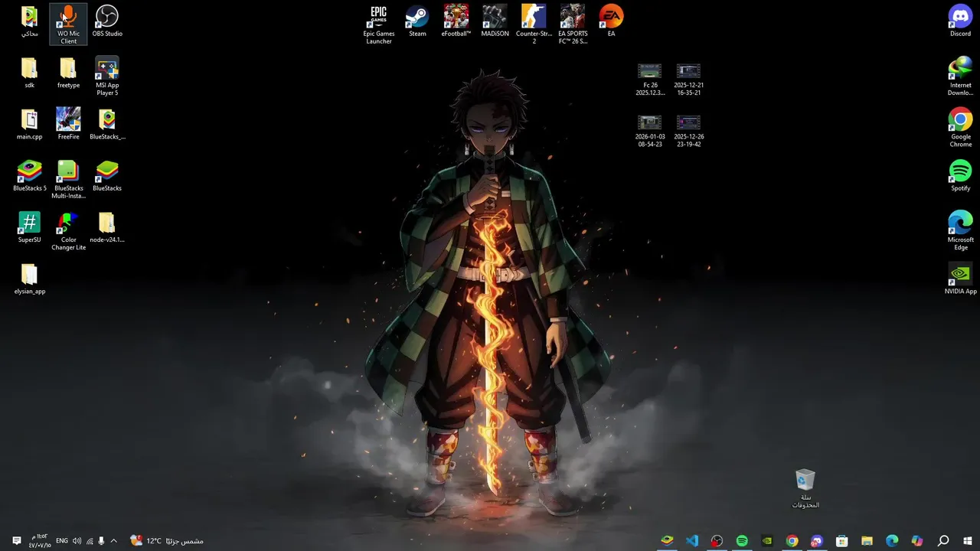This screenshot has width=980, height=551.
Task: Open NVIDIA app from the taskbar
Action: coord(766,541)
